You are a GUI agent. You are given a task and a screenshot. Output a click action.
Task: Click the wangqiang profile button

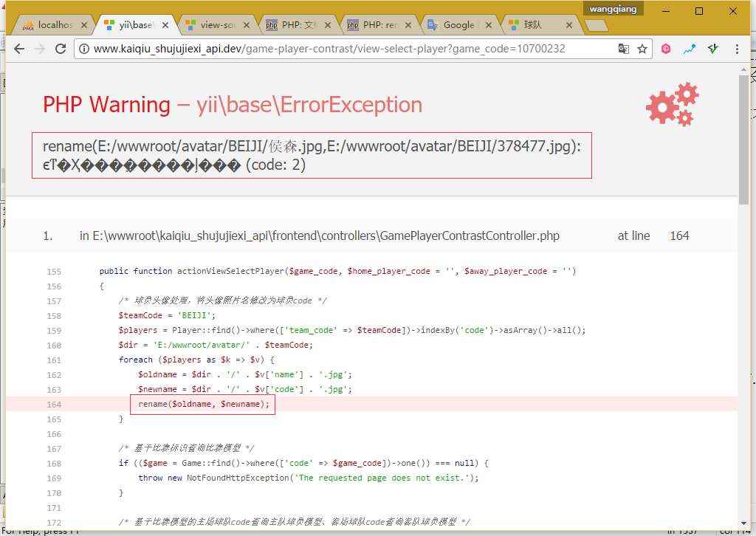[614, 9]
